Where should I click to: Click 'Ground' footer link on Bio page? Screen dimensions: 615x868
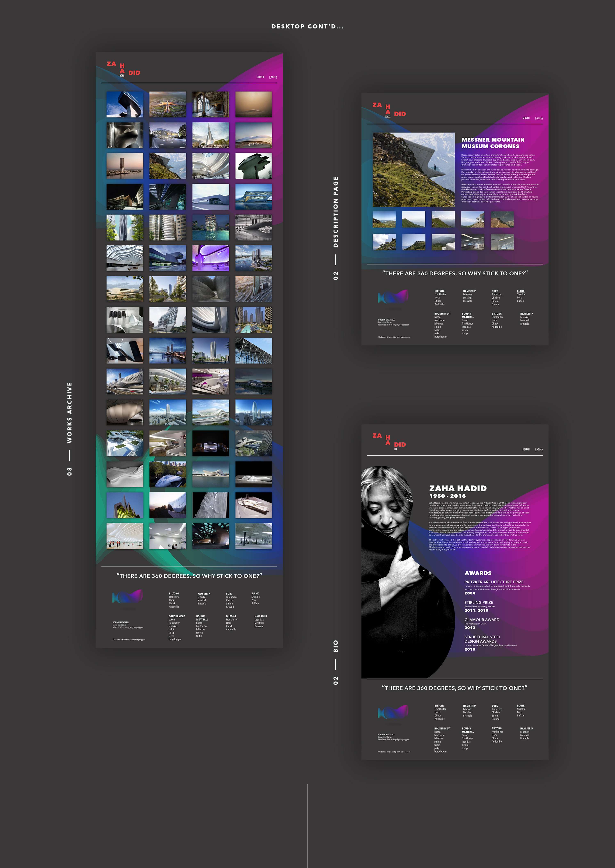coord(495,719)
